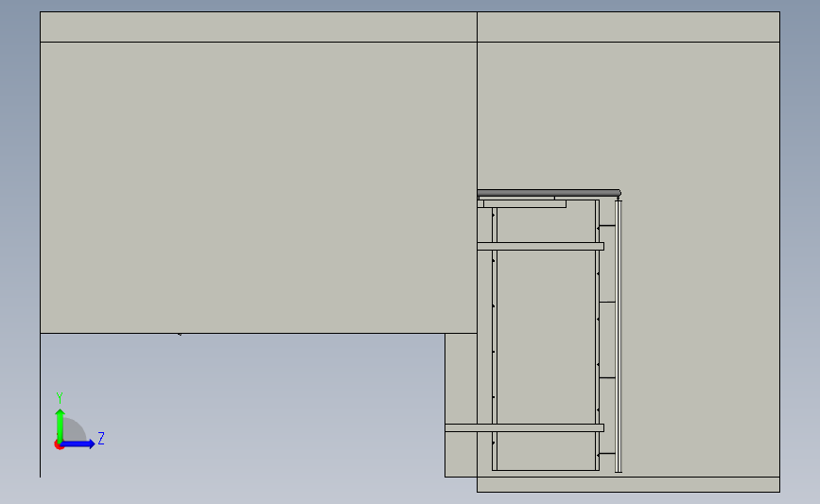
Task: Select the dark gray handrail bar atop the frame
Action: (549, 193)
